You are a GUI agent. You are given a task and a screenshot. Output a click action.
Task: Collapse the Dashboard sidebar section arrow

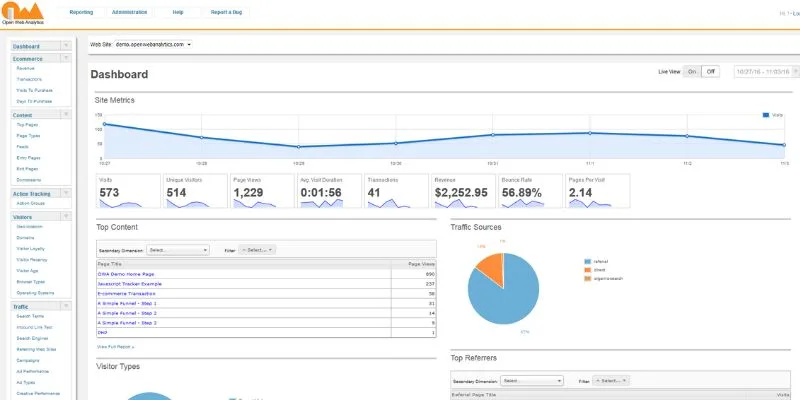pyautogui.click(x=66, y=46)
